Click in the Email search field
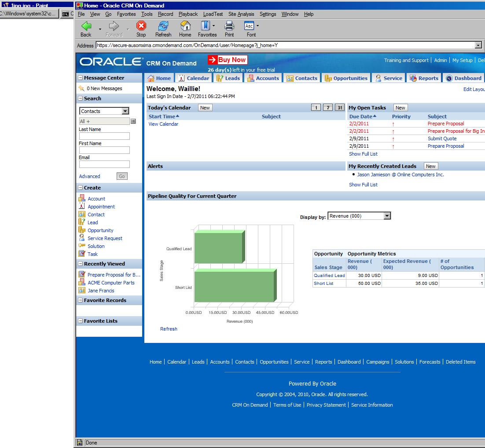Screen dimensions: 485x448 click(x=104, y=164)
